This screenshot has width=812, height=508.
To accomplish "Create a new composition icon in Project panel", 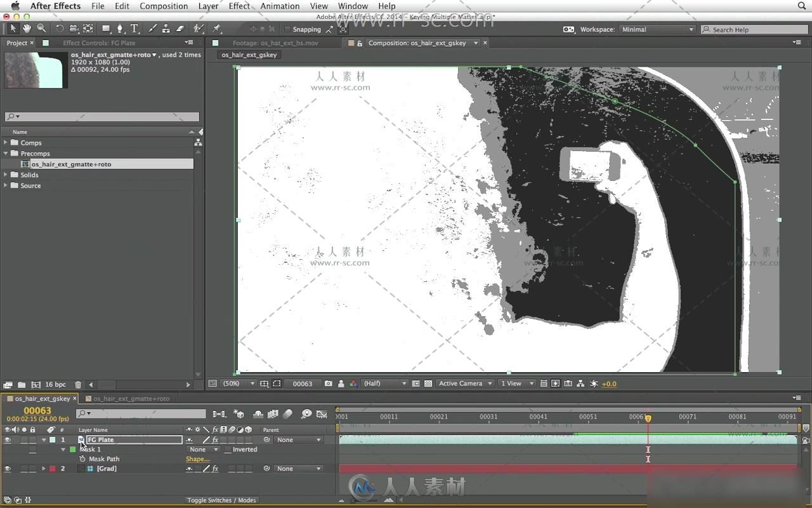I will [x=36, y=385].
